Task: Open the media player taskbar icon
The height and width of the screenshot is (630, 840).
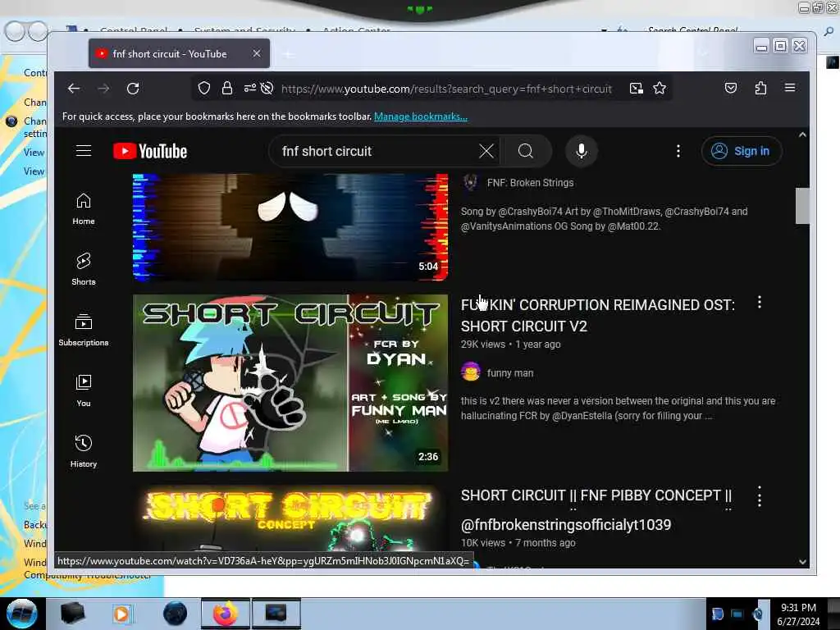Action: [121, 614]
